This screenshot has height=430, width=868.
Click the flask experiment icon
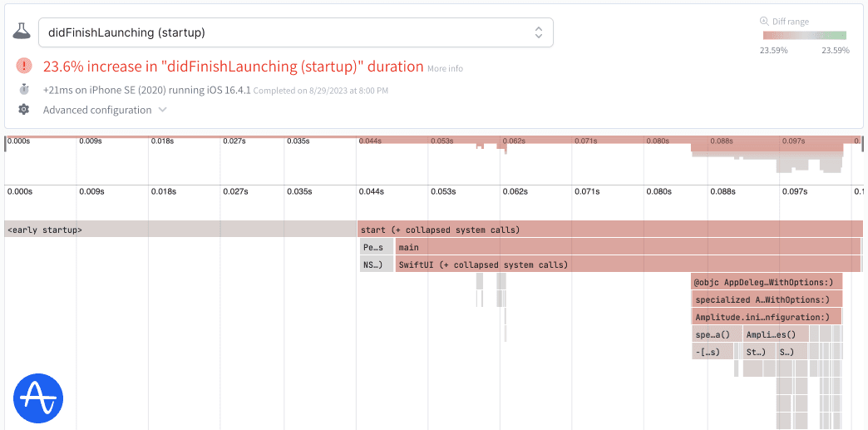point(22,32)
